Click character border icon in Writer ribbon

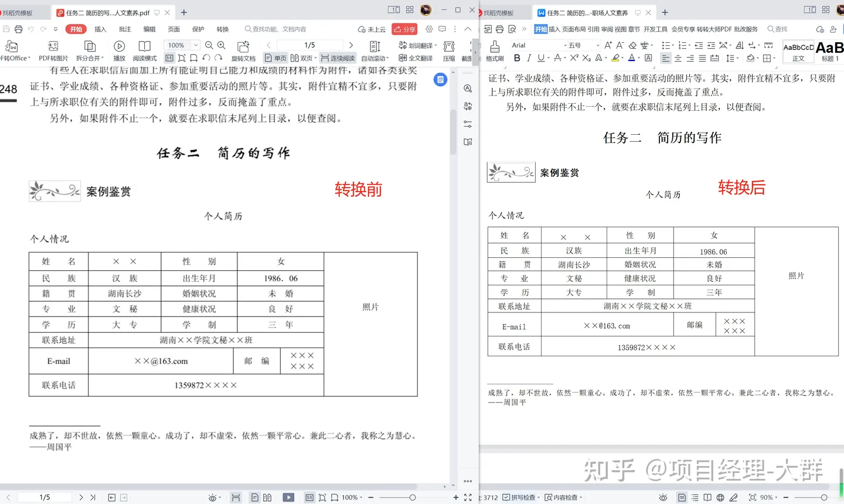click(x=648, y=58)
